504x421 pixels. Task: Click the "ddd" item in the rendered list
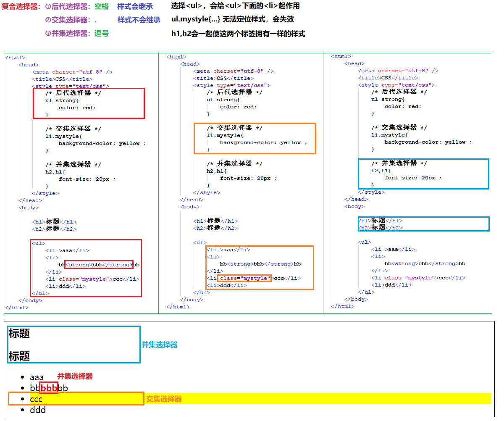[x=38, y=410]
